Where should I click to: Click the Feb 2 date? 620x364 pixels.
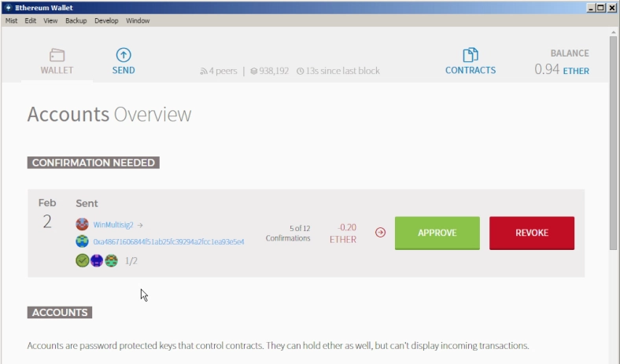tap(47, 214)
